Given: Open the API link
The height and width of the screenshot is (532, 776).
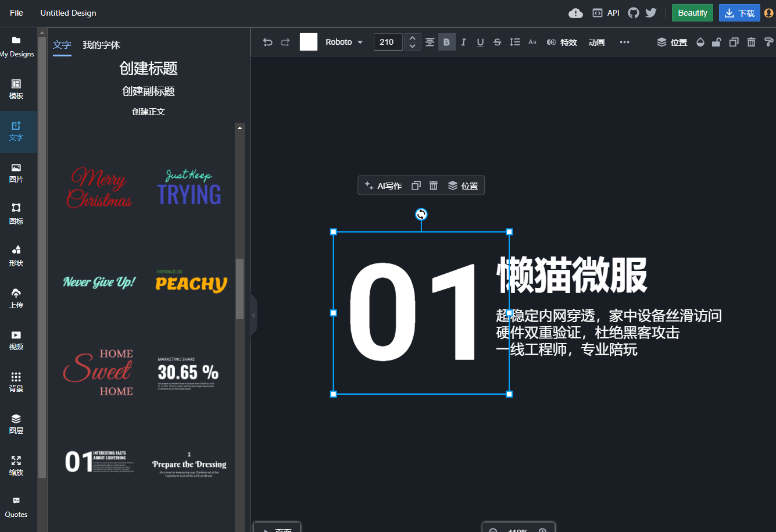Looking at the screenshot, I should coord(606,13).
